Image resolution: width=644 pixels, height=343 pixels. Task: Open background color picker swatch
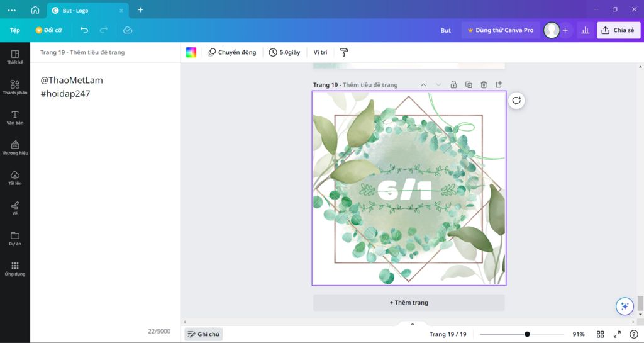tap(191, 52)
